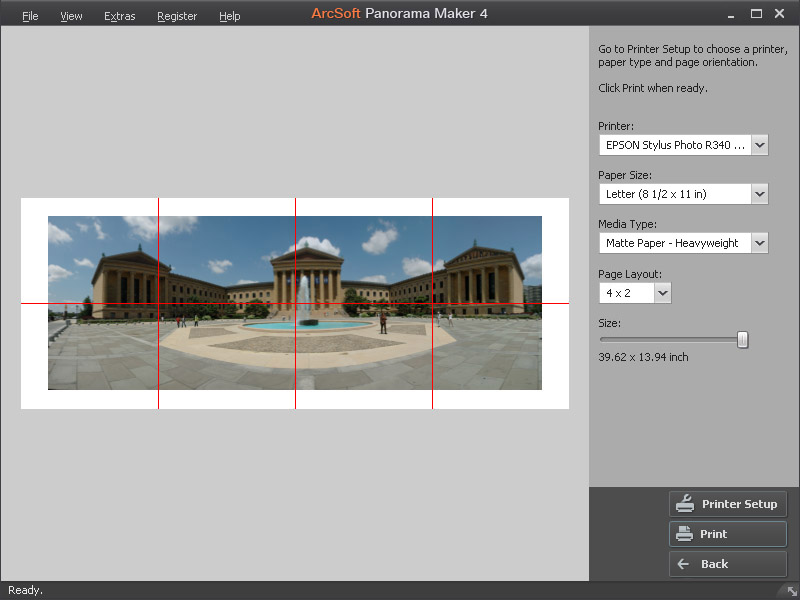Click the 4 x 2 layout field
The width and height of the screenshot is (800, 600).
tap(627, 293)
